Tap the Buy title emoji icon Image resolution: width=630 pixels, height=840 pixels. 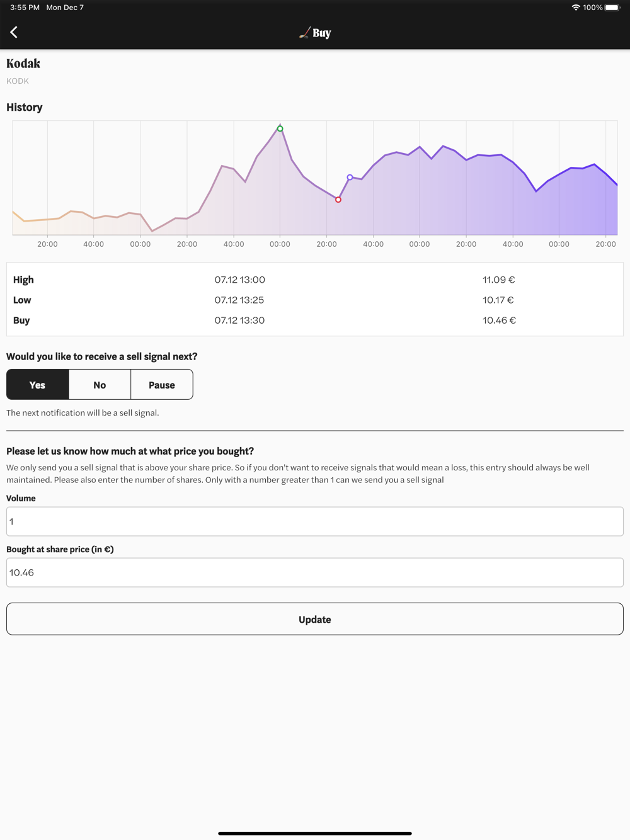click(304, 33)
